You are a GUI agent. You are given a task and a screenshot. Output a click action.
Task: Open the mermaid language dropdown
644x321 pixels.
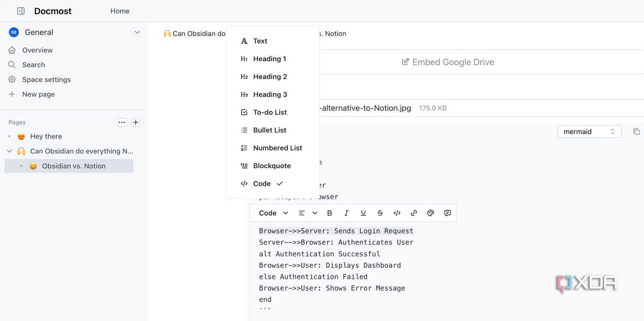pyautogui.click(x=589, y=131)
